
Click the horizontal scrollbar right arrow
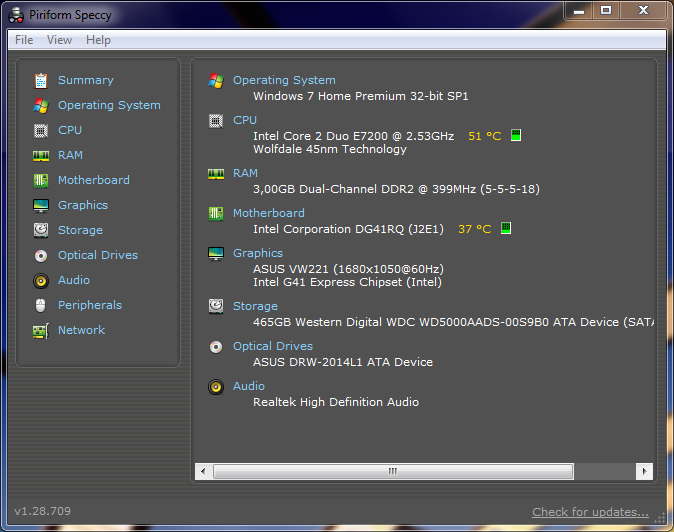click(x=644, y=471)
